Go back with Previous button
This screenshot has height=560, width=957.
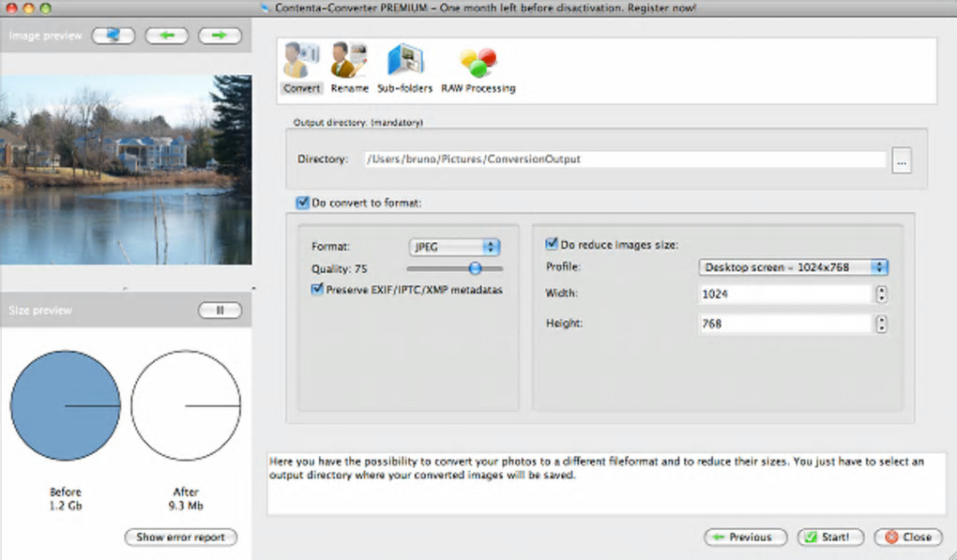pyautogui.click(x=745, y=537)
